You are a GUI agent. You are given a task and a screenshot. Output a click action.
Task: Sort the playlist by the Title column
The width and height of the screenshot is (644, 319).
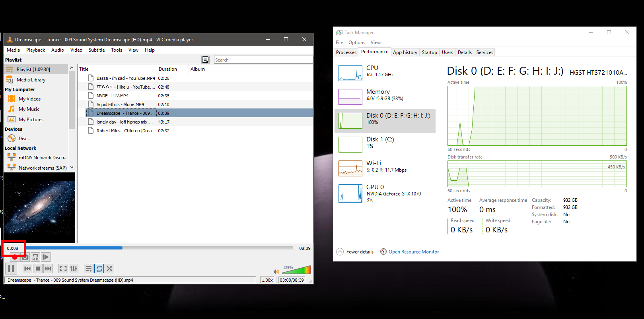[117, 69]
